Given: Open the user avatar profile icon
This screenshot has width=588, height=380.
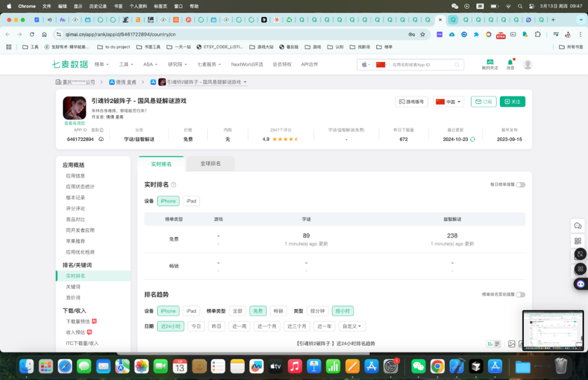Looking at the screenshot, I should [x=528, y=65].
